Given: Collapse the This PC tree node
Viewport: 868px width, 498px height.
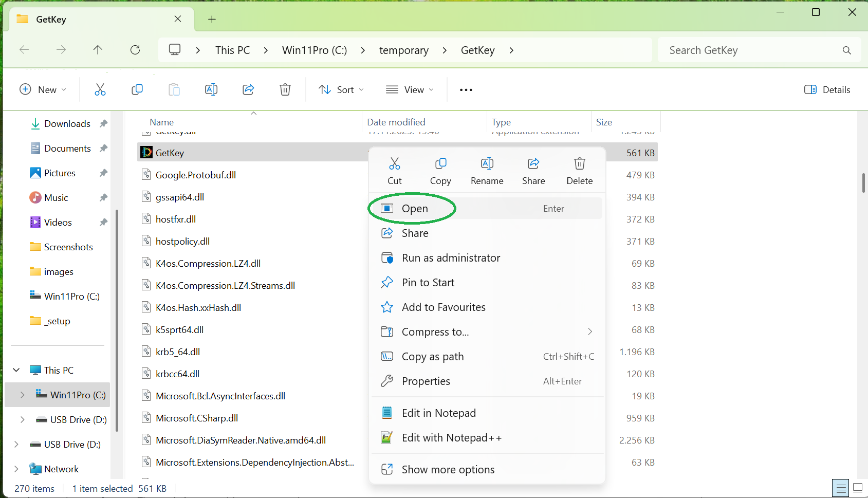Looking at the screenshot, I should [x=16, y=371].
